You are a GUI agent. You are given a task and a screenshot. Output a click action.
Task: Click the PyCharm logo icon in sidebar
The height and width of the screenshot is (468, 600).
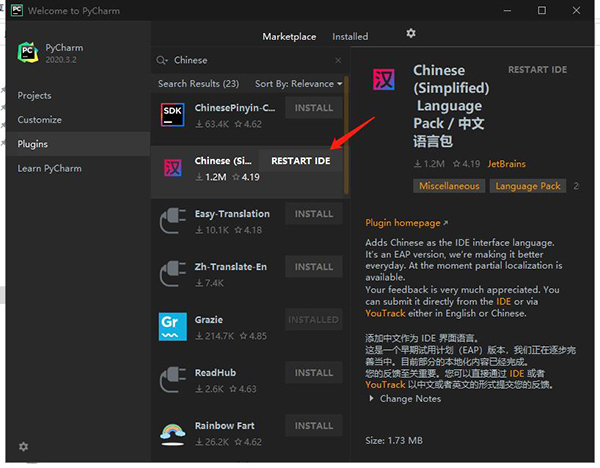28,52
